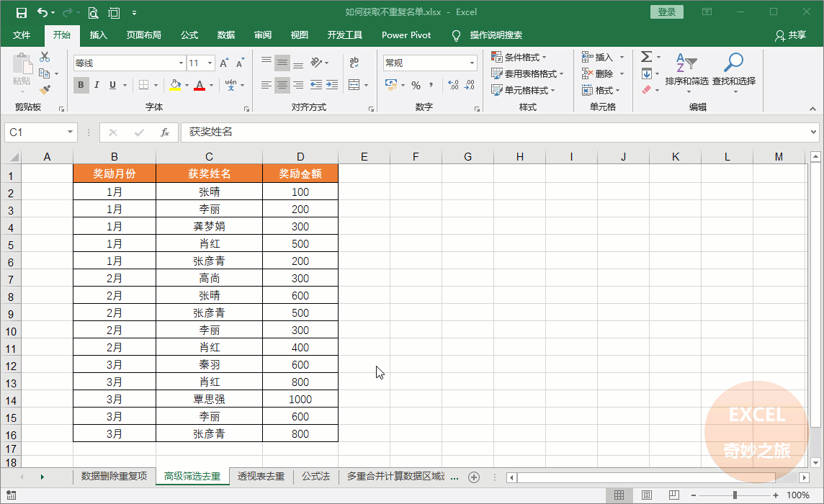Image resolution: width=824 pixels, height=504 pixels.
Task: Collapse the ribbon with the up chevron
Action: pos(812,109)
